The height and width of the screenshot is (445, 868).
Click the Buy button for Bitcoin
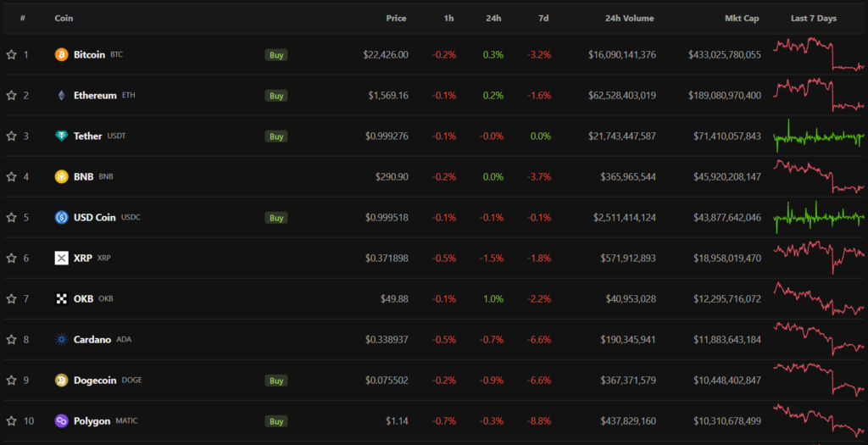[276, 55]
